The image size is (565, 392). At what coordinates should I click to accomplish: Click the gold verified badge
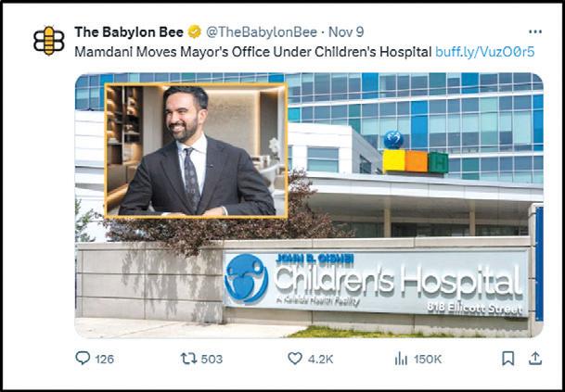pos(195,32)
